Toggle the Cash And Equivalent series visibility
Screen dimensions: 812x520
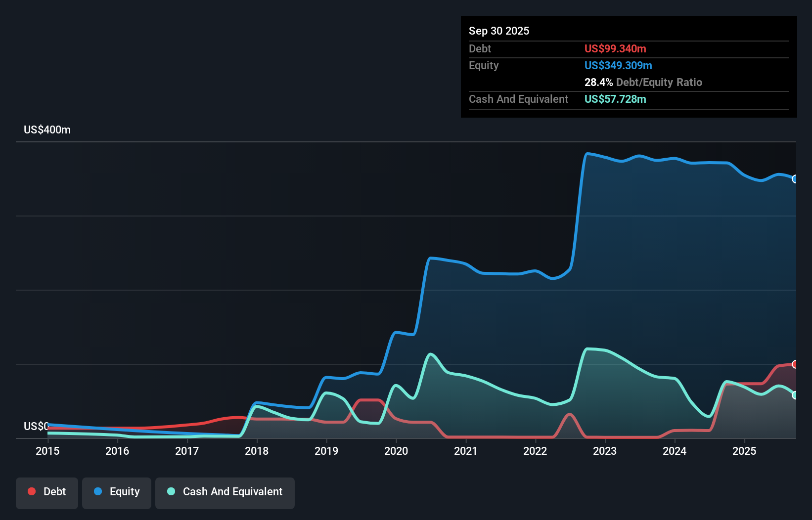(x=225, y=492)
